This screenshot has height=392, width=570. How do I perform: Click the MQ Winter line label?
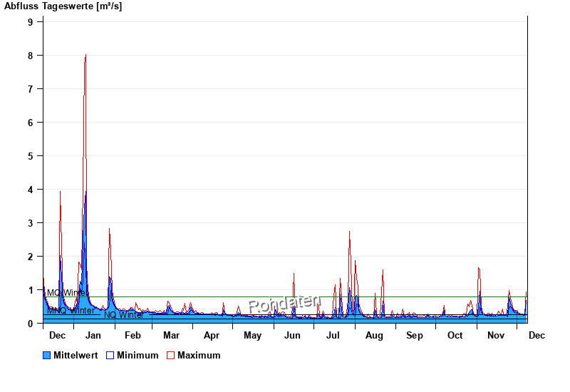[x=68, y=293]
